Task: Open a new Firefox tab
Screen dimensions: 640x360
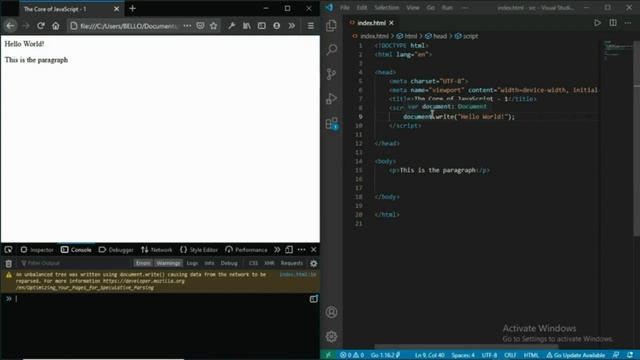Action: pyautogui.click(x=132, y=9)
